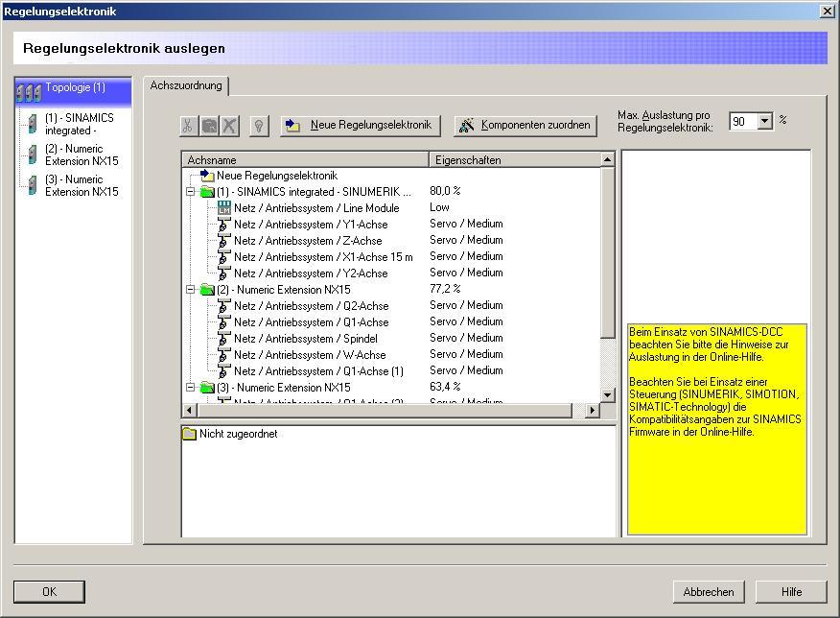Click the OK button
This screenshot has height=618, width=840.
49,592
